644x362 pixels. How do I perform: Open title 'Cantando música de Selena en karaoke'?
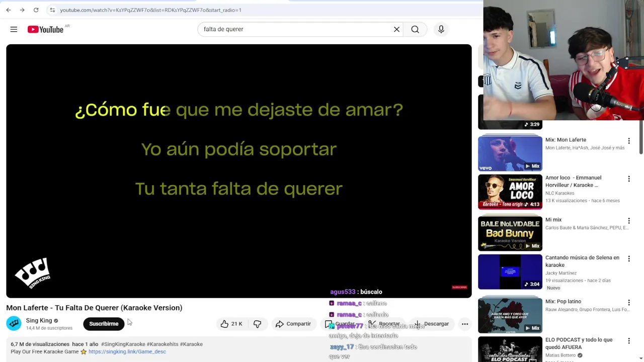click(582, 261)
